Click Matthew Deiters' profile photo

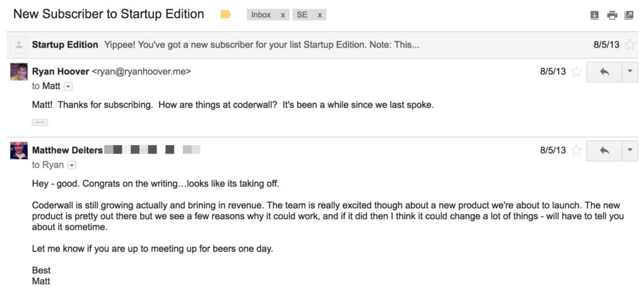point(19,150)
